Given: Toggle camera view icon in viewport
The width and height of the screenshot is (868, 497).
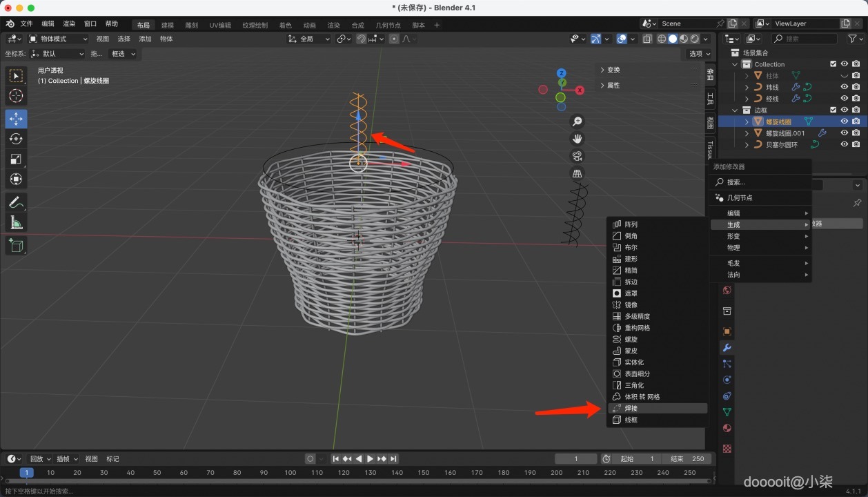Looking at the screenshot, I should point(578,156).
